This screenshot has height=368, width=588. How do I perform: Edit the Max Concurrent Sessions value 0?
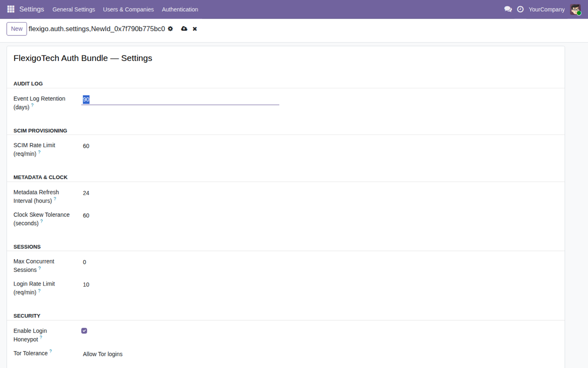[x=180, y=262]
